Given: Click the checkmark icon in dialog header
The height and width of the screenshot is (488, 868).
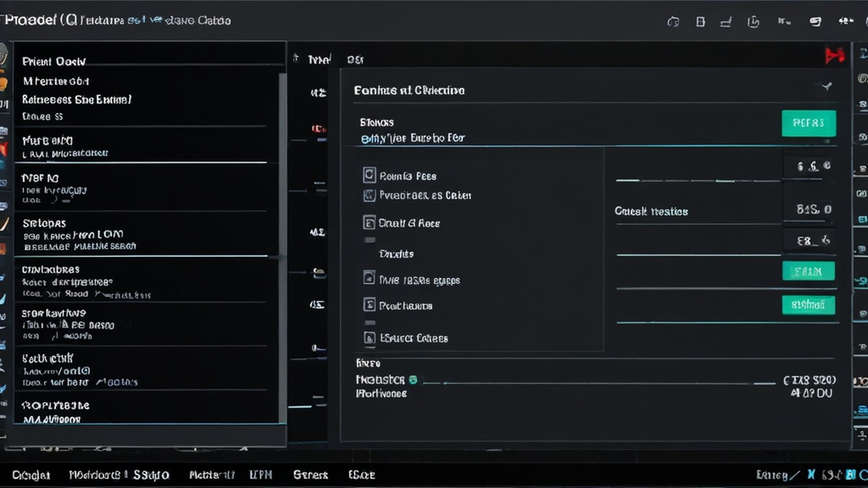Looking at the screenshot, I should [824, 87].
